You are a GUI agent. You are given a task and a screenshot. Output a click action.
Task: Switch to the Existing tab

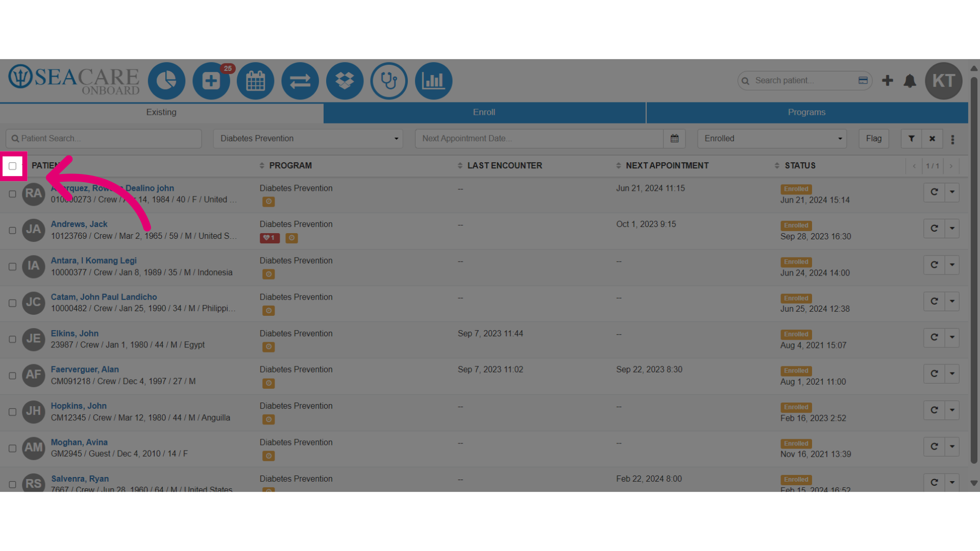pyautogui.click(x=161, y=112)
